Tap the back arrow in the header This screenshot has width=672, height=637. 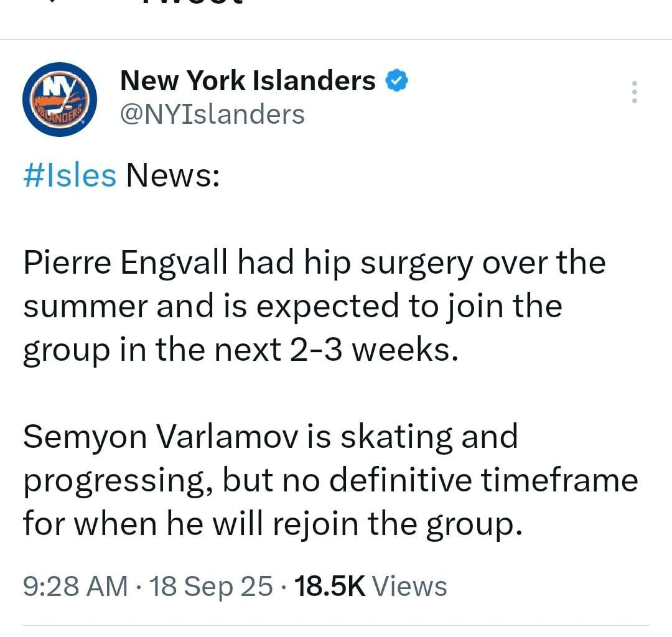pos(53,3)
